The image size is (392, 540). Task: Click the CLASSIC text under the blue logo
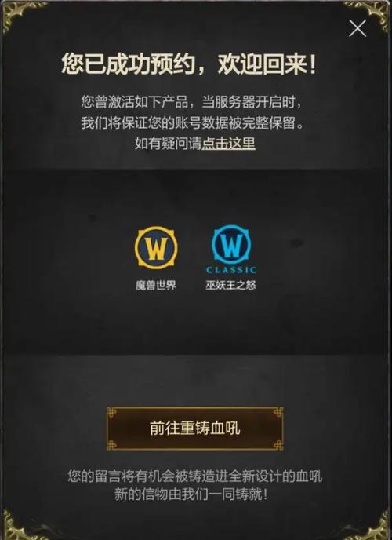pos(231,270)
